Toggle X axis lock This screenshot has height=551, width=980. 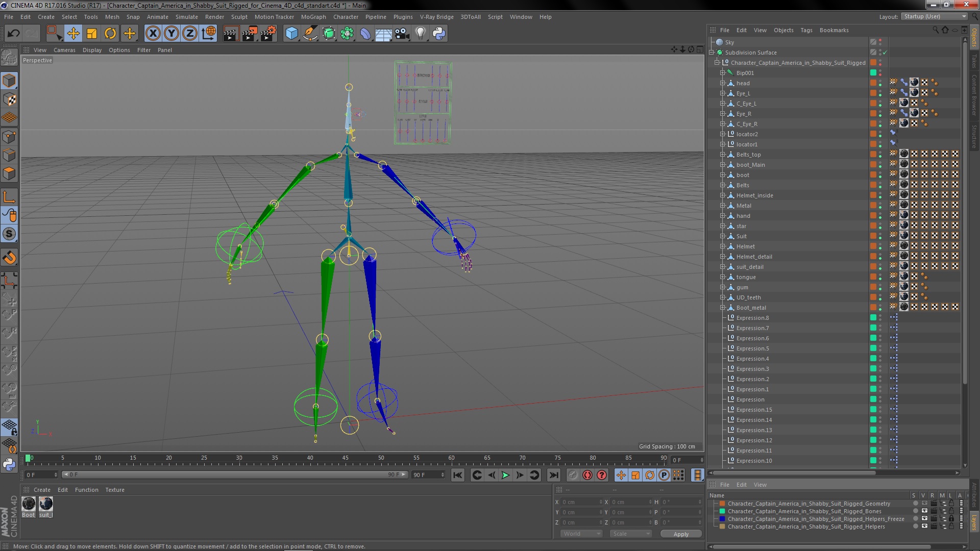153,34
